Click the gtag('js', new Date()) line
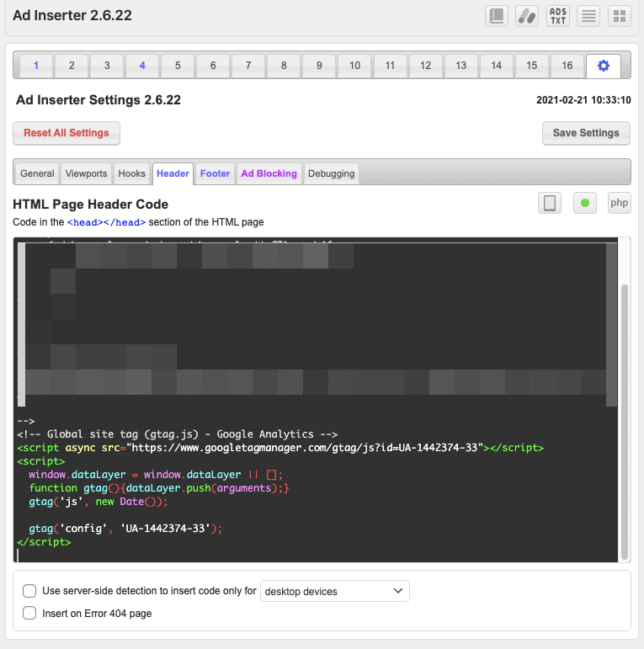This screenshot has height=649, width=644. click(98, 502)
